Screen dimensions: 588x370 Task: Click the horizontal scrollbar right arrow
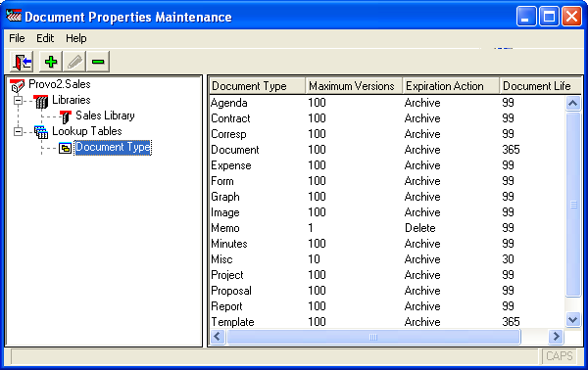coord(556,337)
